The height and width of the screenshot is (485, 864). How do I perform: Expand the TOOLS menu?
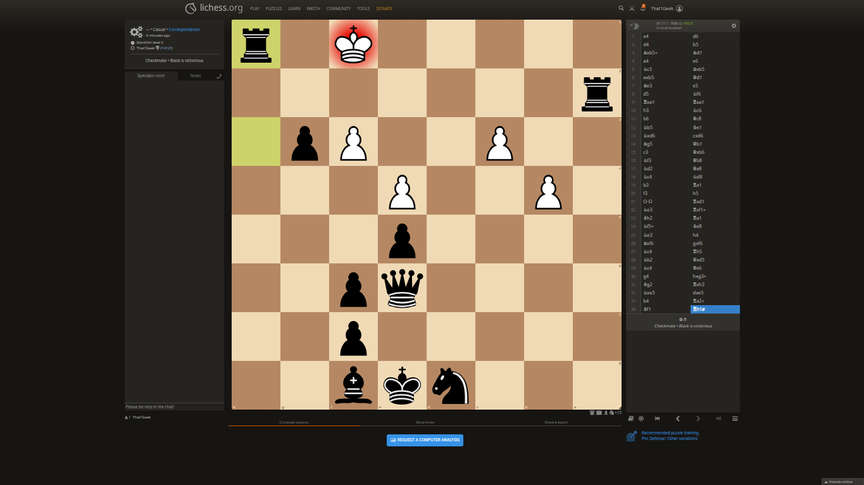pyautogui.click(x=363, y=8)
